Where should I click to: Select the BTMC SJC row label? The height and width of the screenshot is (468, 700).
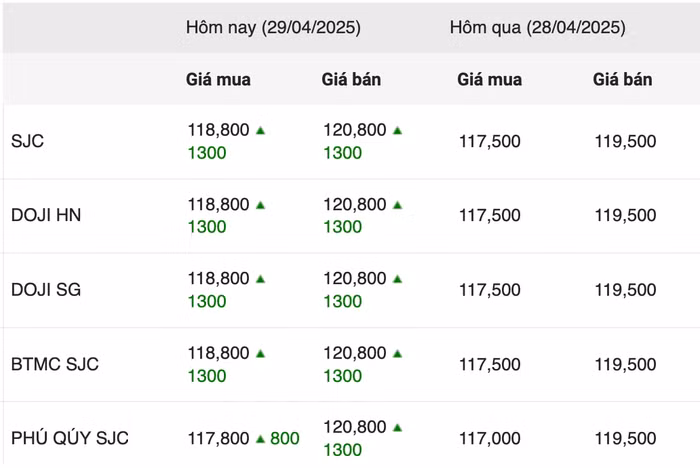(55, 364)
